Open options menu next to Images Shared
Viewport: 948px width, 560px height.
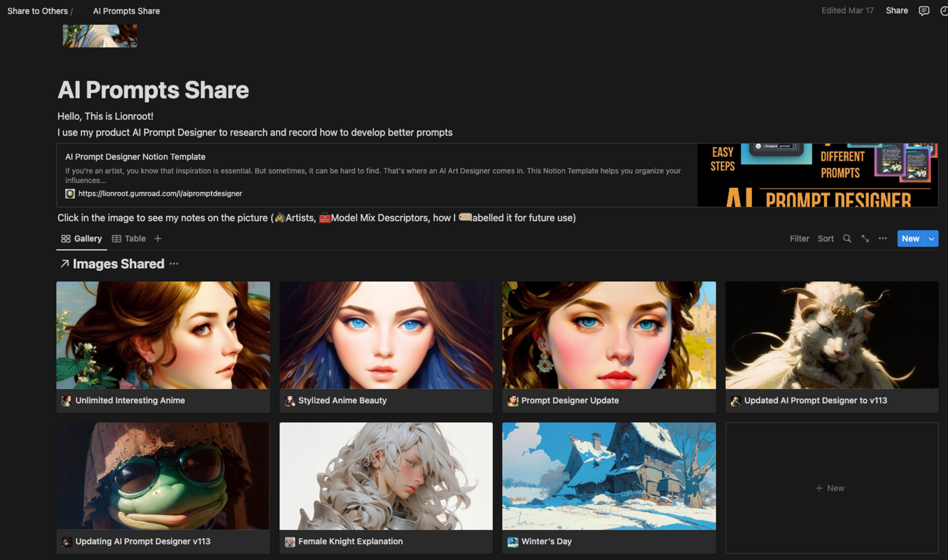[174, 264]
